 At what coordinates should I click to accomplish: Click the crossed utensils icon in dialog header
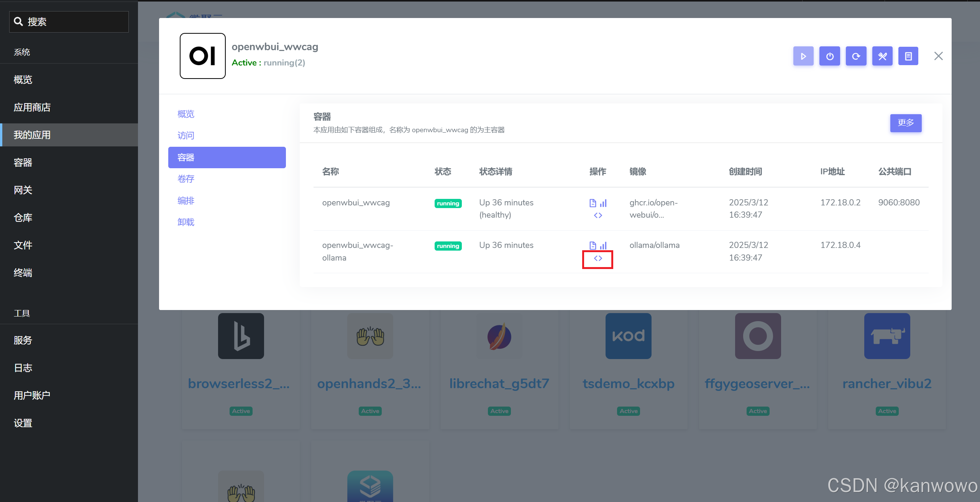[x=882, y=56]
